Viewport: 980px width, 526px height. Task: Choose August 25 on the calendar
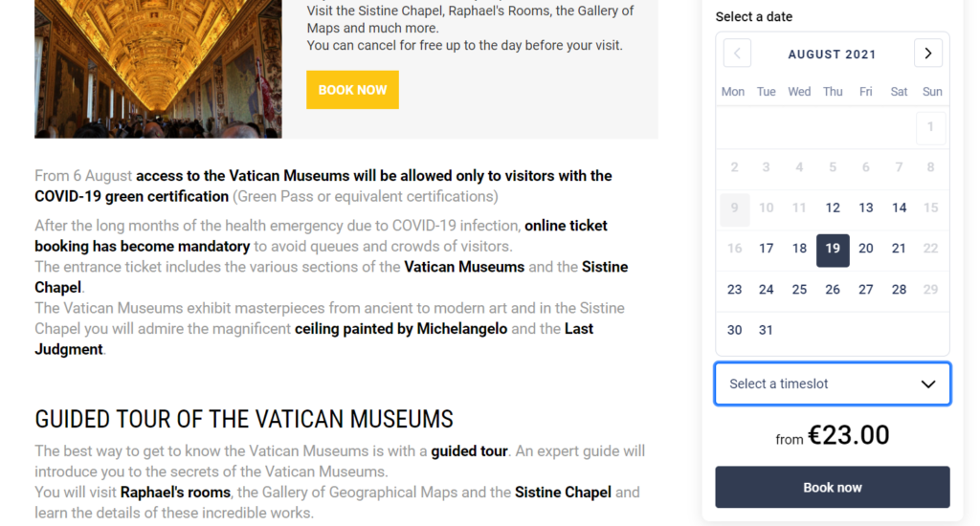(799, 289)
